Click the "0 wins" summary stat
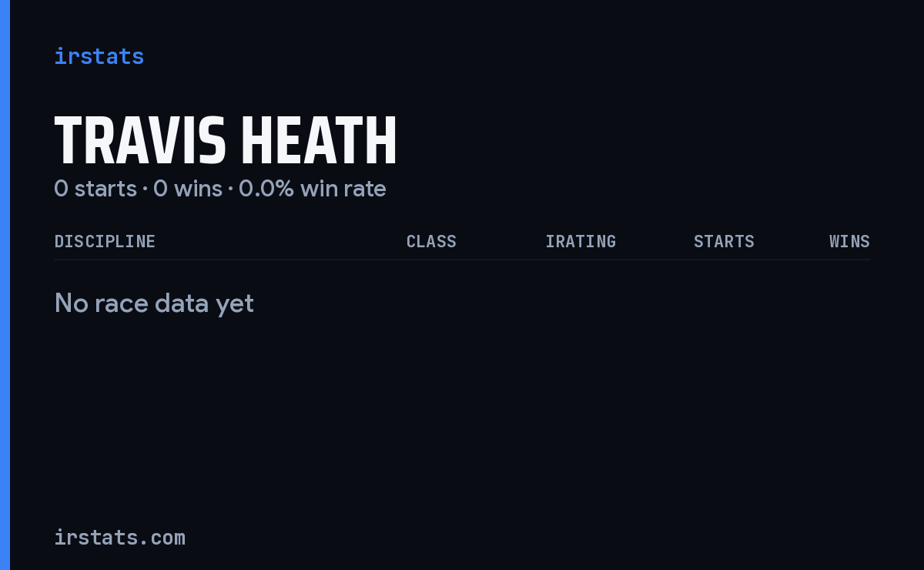The height and width of the screenshot is (570, 924). 188,189
